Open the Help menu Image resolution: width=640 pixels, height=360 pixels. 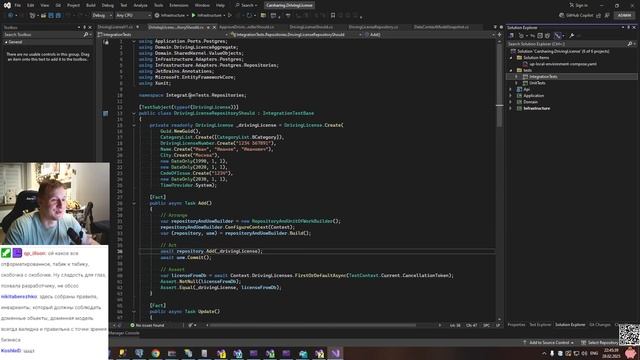tap(220, 5)
